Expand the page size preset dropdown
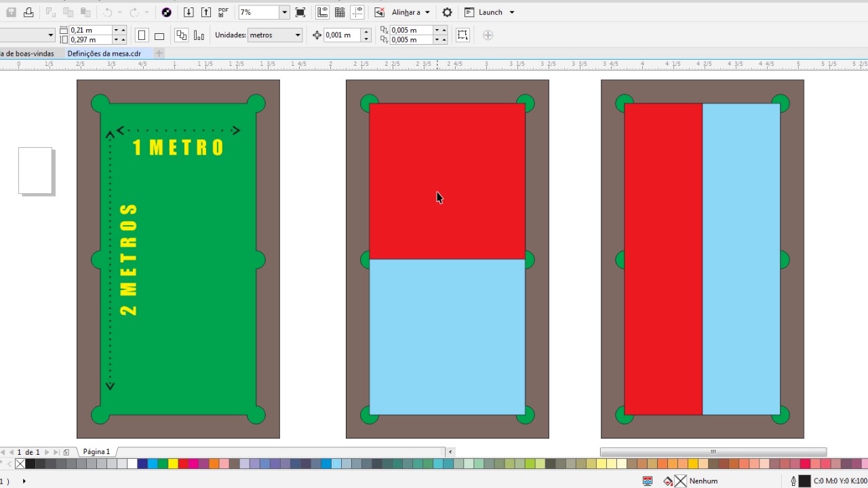 (51, 35)
